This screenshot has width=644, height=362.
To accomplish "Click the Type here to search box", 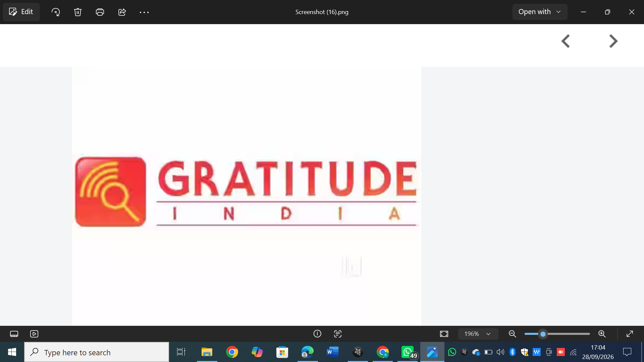I will (97, 352).
